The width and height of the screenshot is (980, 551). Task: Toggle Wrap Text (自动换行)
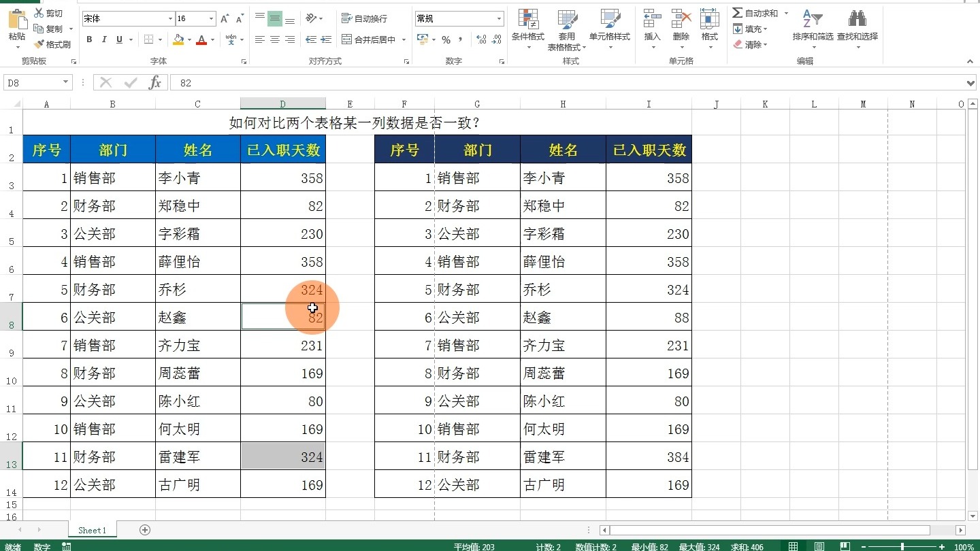(364, 18)
